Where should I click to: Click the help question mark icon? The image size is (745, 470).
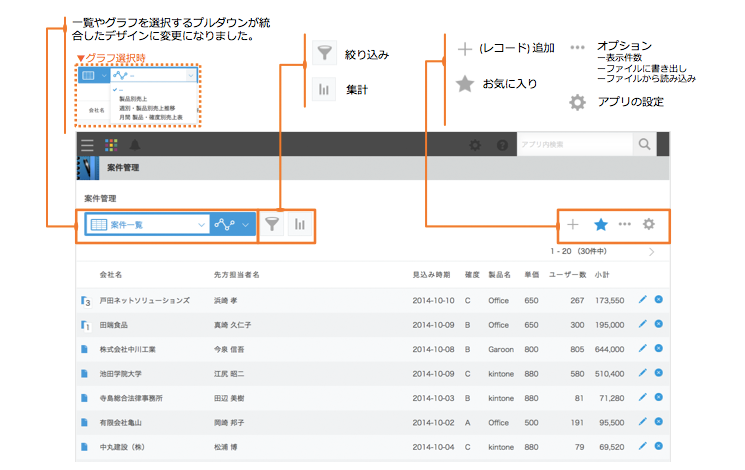[502, 145]
